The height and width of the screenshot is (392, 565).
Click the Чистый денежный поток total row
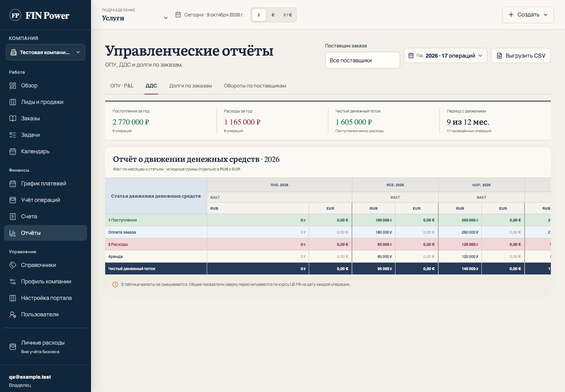(x=328, y=269)
